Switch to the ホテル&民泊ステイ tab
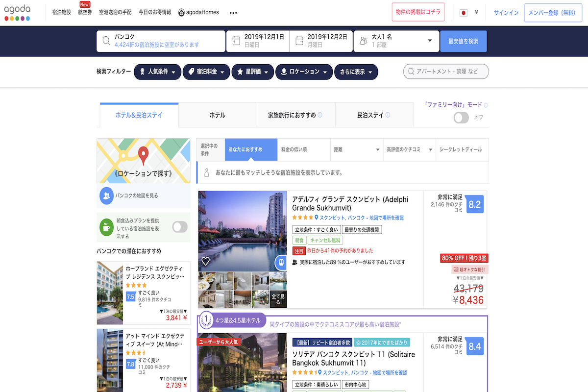The width and height of the screenshot is (588, 392). 139,115
